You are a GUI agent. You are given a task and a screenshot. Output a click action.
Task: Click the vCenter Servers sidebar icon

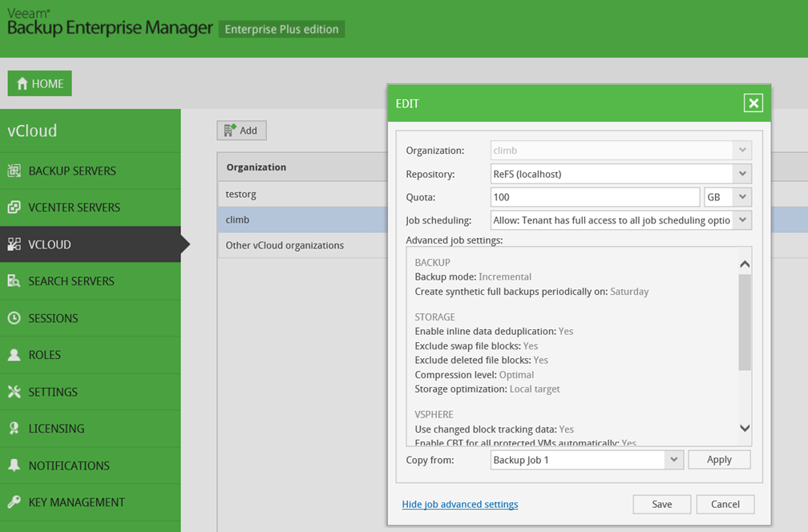tap(14, 207)
